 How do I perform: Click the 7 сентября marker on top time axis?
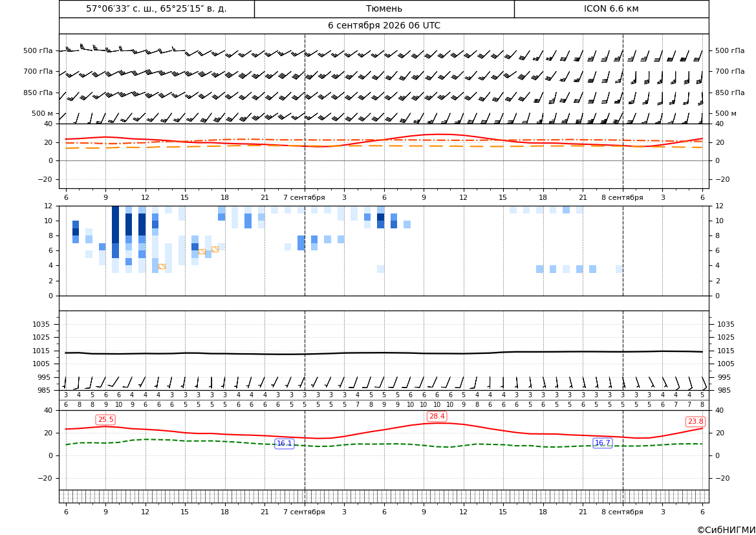pyautogui.click(x=304, y=197)
